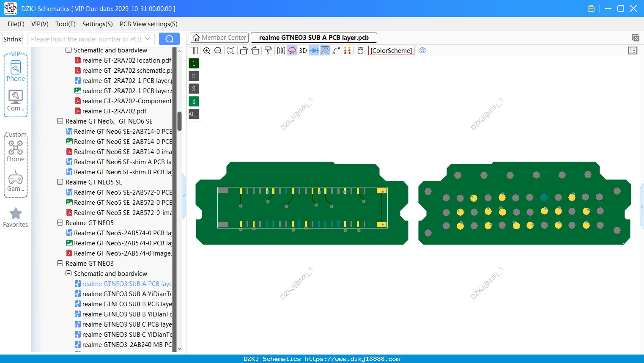Select realme GTNEO3 SUB A PCB layer.pcb tab
644x363 pixels.
[x=314, y=38]
